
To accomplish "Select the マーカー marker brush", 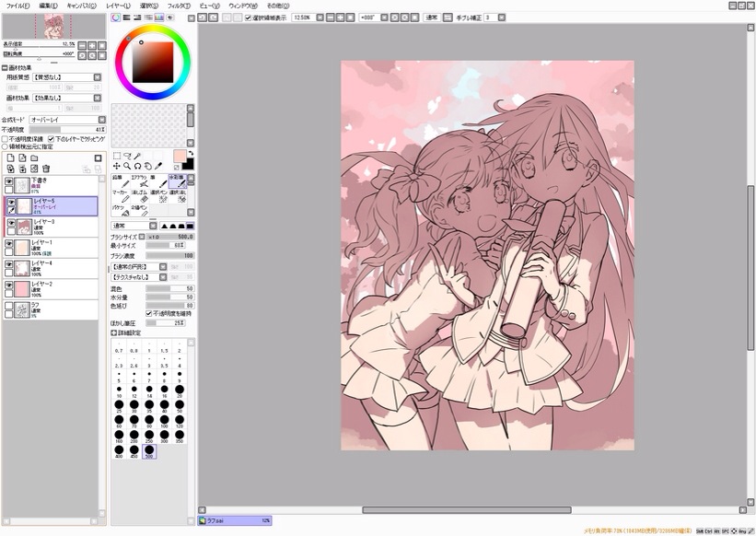I will pos(120,195).
